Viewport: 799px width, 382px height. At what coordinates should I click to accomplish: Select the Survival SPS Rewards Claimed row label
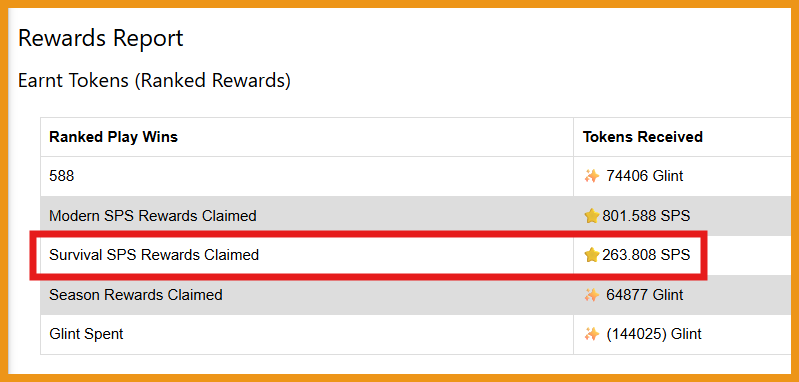[x=154, y=255]
